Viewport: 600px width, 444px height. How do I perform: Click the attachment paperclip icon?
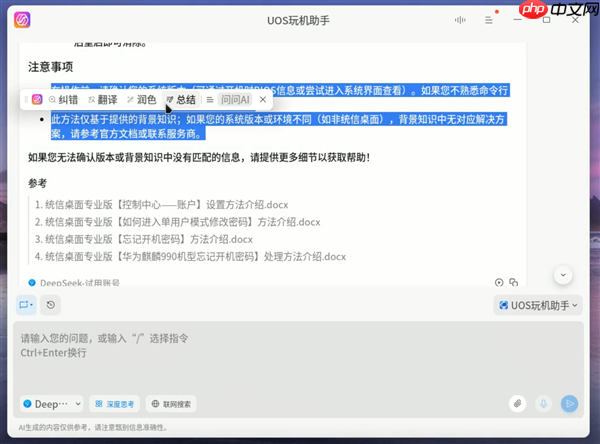(x=518, y=403)
